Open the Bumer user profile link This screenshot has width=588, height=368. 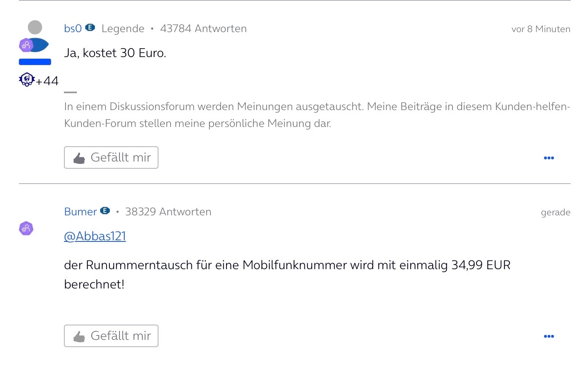pyautogui.click(x=80, y=212)
